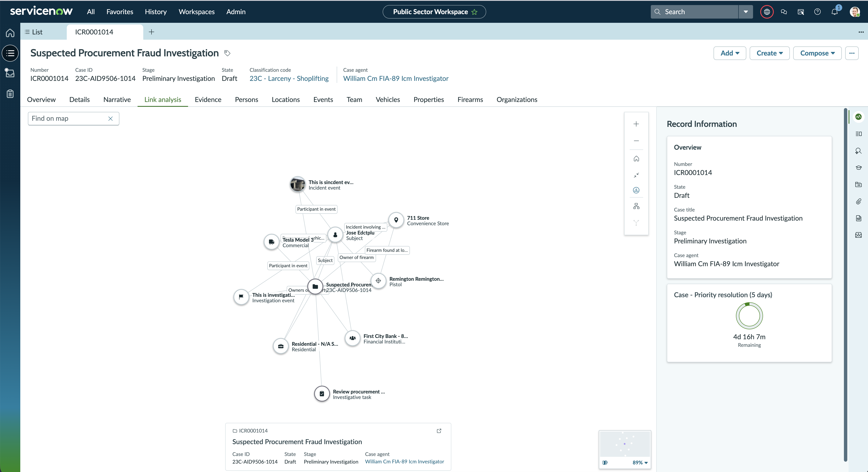Open the Create dropdown

tap(769, 53)
